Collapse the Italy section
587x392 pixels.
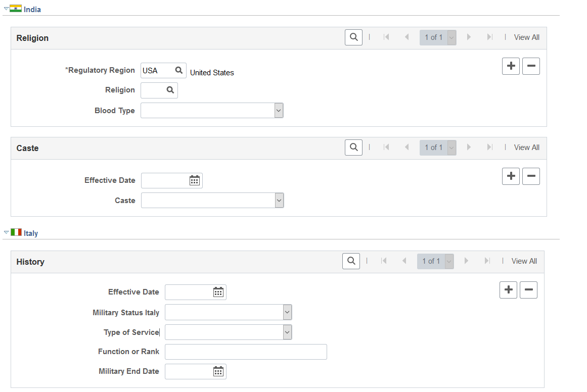click(7, 232)
